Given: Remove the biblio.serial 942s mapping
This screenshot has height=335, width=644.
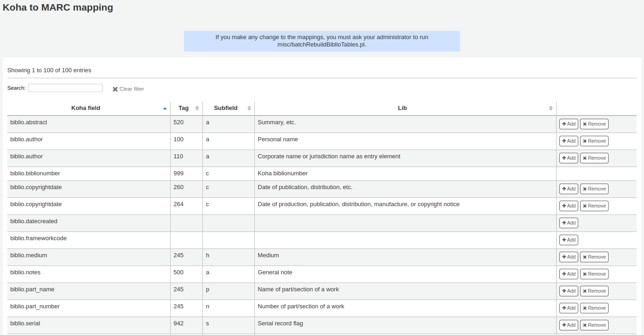Looking at the screenshot, I should (x=594, y=325).
